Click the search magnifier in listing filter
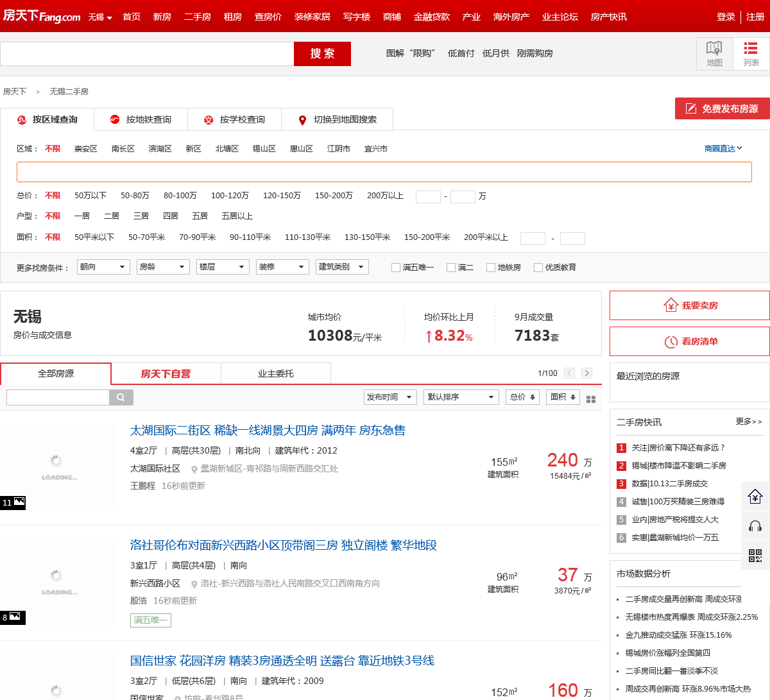The image size is (770, 700). (x=121, y=397)
